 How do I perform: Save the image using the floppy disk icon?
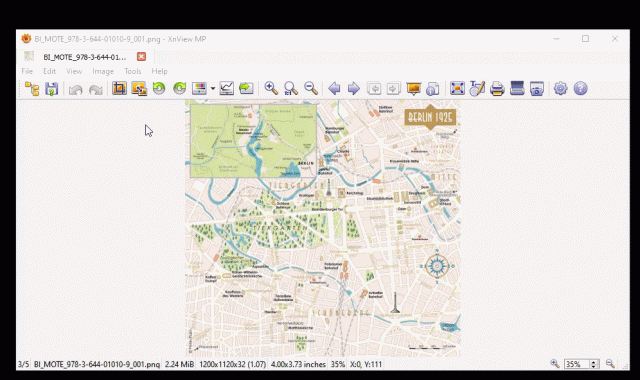pyautogui.click(x=52, y=89)
